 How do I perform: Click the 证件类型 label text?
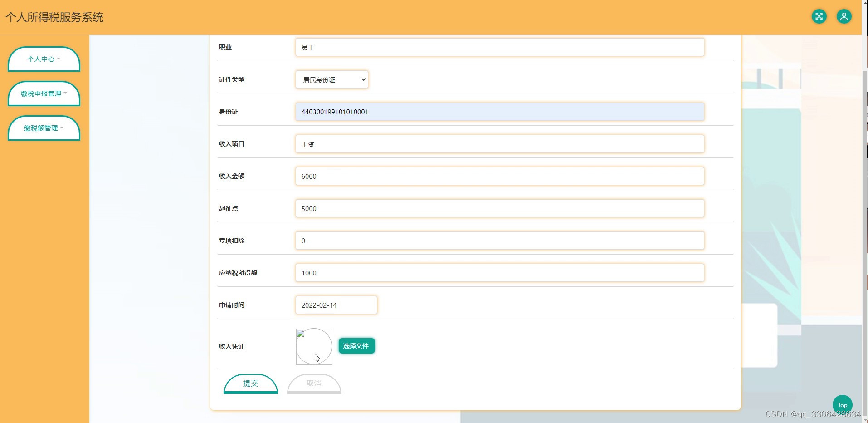[232, 79]
